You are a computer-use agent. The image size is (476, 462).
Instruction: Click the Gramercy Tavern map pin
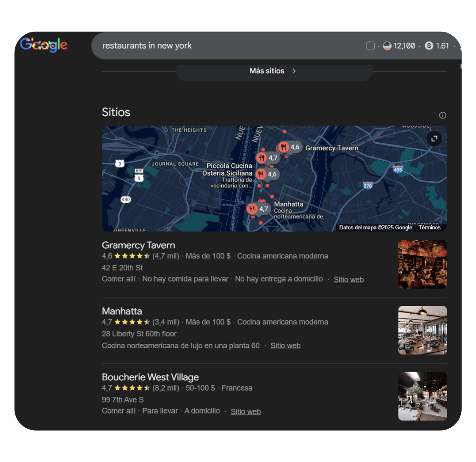click(x=284, y=147)
